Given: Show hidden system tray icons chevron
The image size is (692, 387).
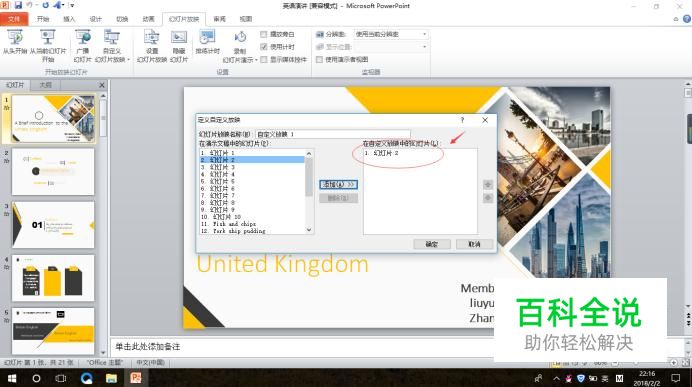Looking at the screenshot, I should pos(556,378).
